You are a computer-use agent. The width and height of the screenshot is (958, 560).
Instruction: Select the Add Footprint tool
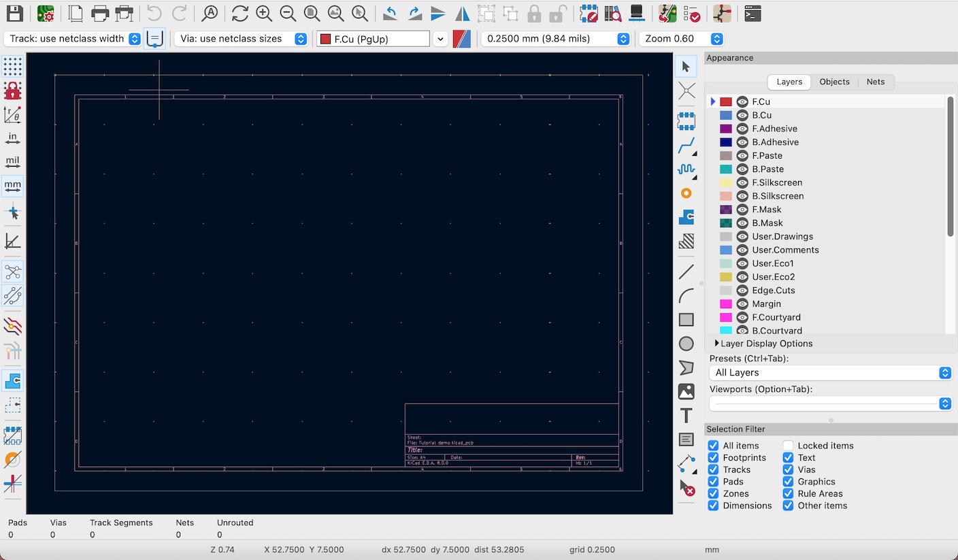coord(687,121)
